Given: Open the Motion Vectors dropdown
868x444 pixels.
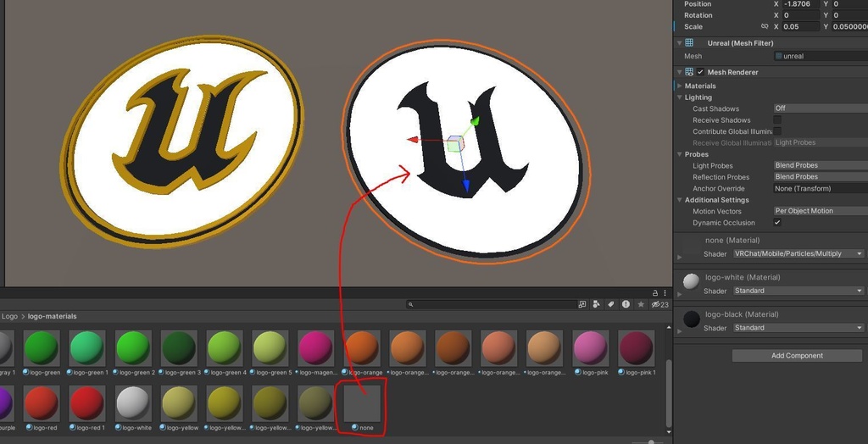Looking at the screenshot, I should coord(821,211).
